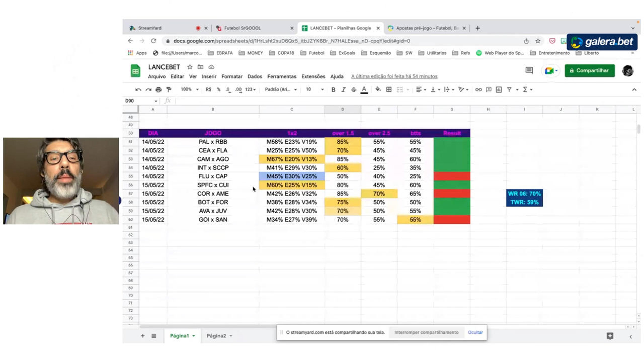Open the Google Meet call button
This screenshot has height=362, width=644.
tap(551, 71)
